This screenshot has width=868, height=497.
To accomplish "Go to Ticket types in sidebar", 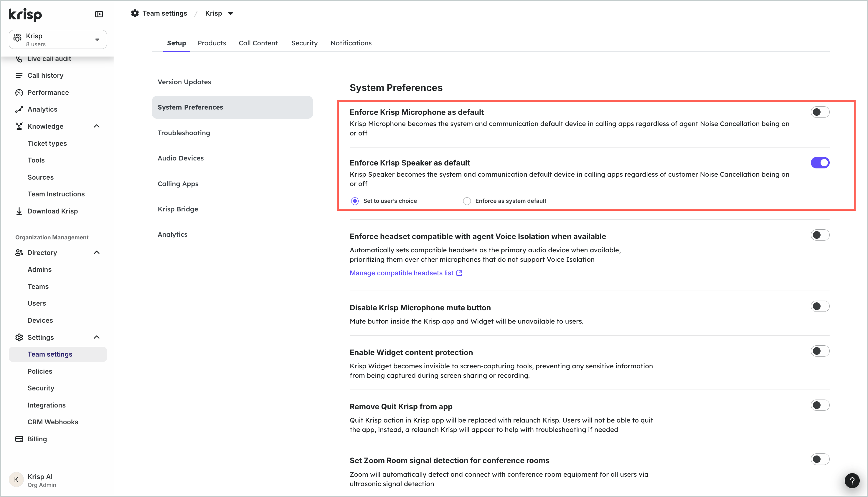I will coord(47,143).
